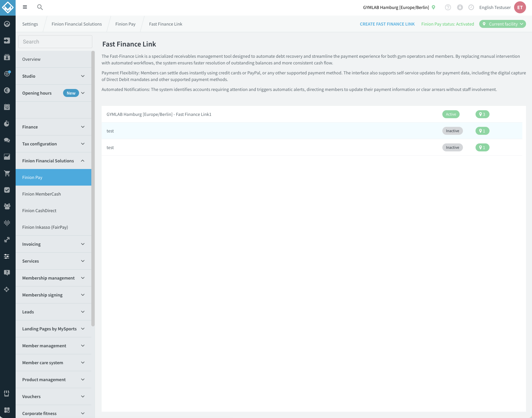
Task: Open the member card icon in sidebar
Action: [7, 57]
